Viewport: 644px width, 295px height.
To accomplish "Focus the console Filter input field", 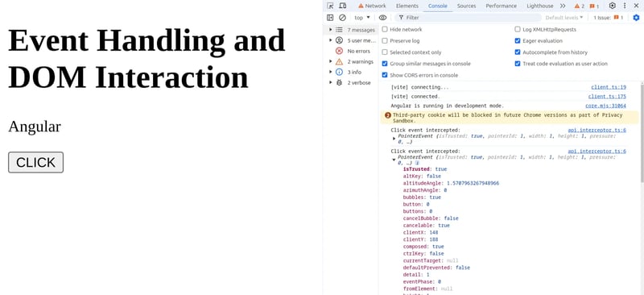I will point(469,18).
